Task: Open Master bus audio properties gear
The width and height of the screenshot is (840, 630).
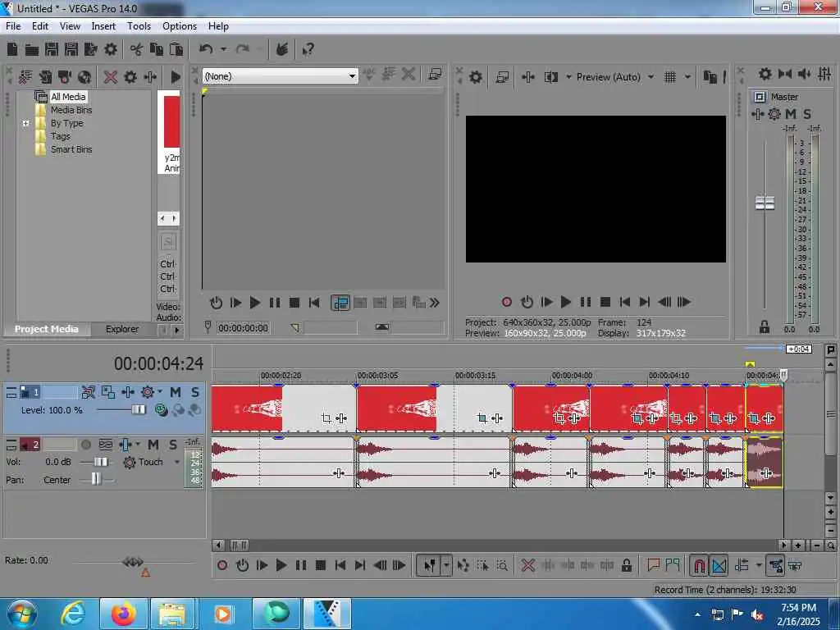Action: point(765,74)
